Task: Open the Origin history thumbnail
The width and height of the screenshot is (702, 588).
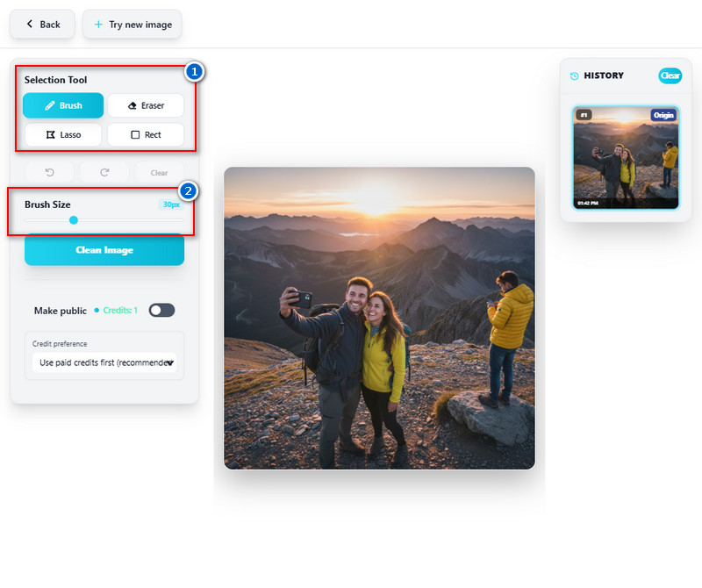Action: (x=626, y=158)
